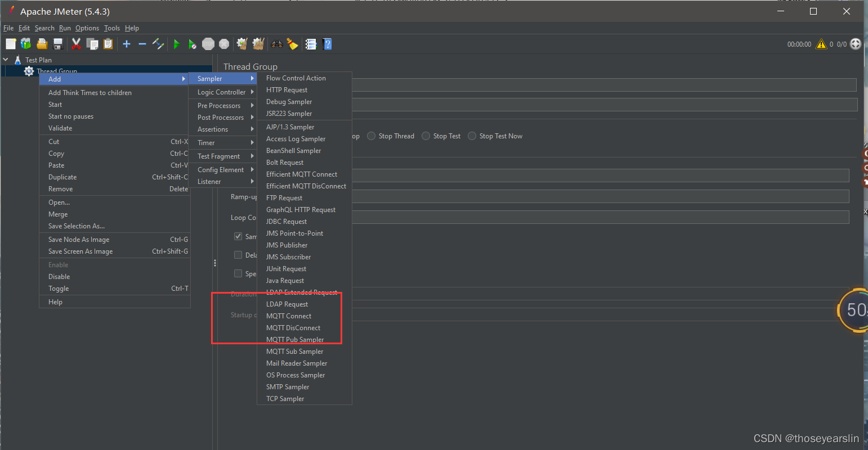
Task: Choose Efficient MQTT Connect sampler
Action: click(305, 174)
